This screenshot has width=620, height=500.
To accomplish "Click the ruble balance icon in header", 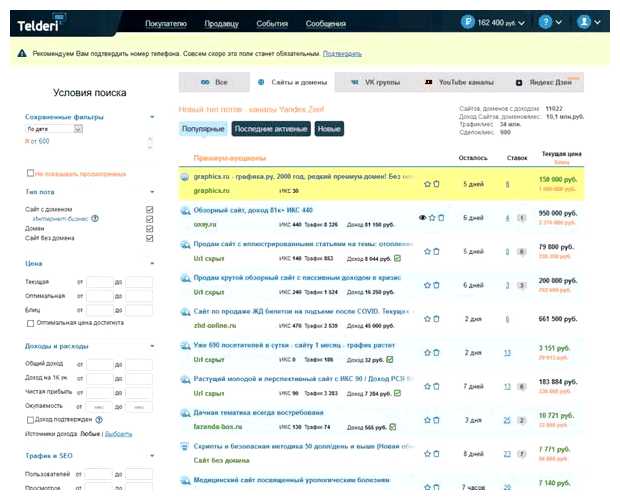I will pyautogui.click(x=467, y=21).
